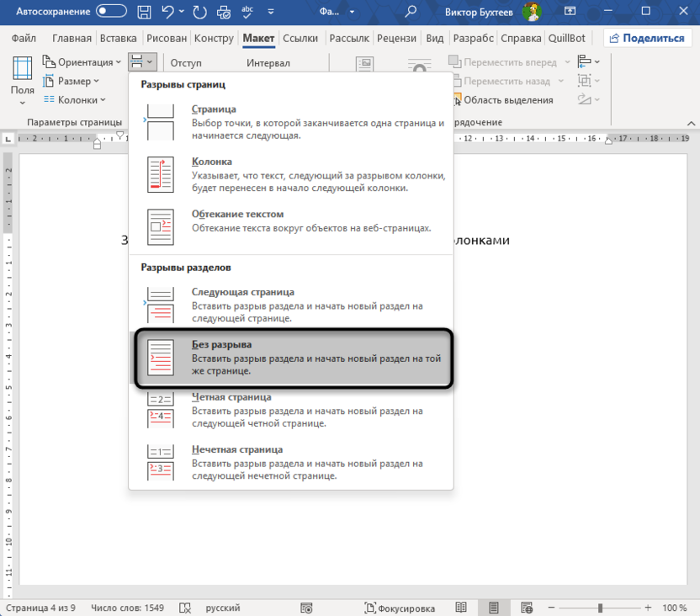Switch to the Вставка tab
The image size is (700, 616).
[119, 39]
